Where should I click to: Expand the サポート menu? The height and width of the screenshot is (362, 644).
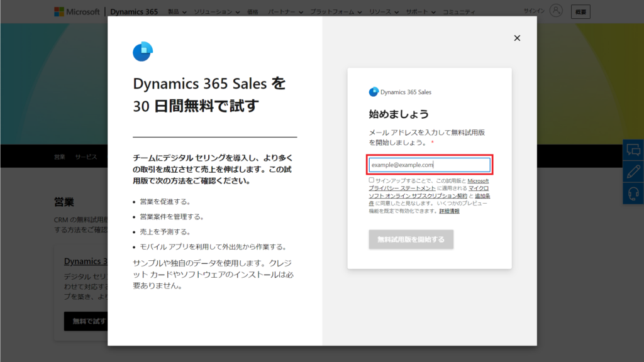pos(421,12)
